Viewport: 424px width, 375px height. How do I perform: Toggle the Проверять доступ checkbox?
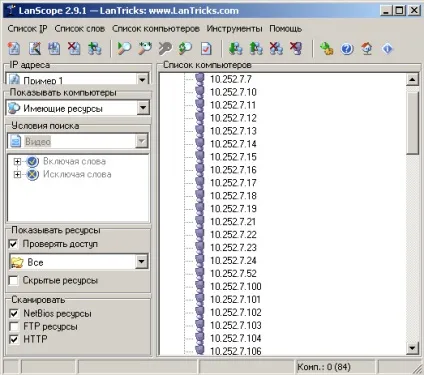[13, 244]
